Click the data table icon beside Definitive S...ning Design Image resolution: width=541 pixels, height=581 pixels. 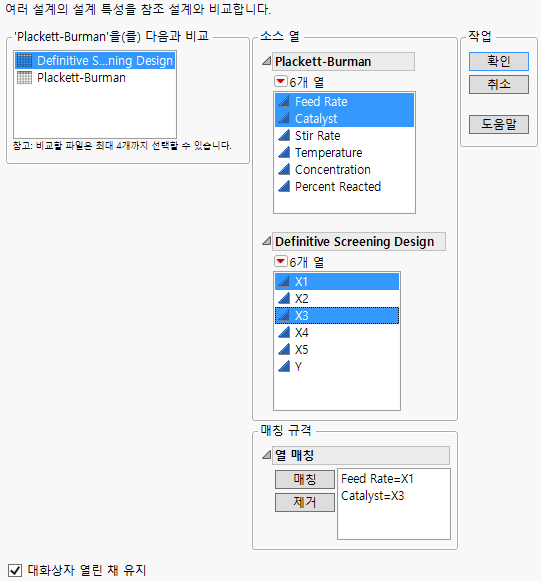pos(24,60)
